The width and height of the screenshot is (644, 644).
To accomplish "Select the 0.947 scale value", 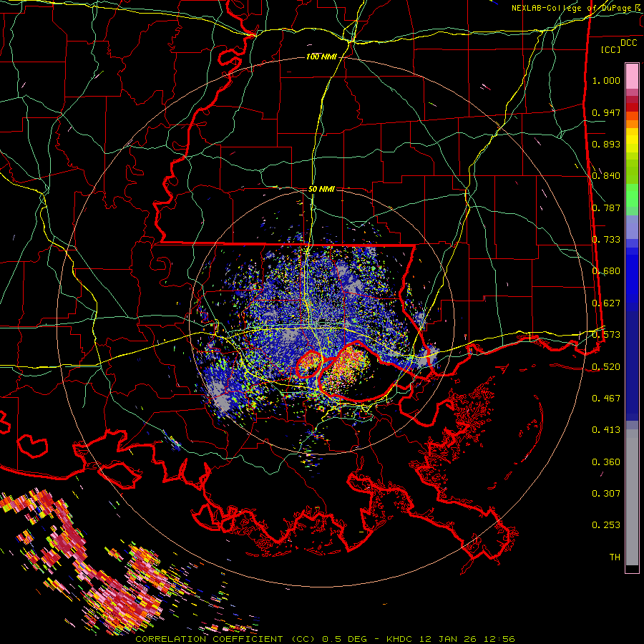I will [606, 112].
